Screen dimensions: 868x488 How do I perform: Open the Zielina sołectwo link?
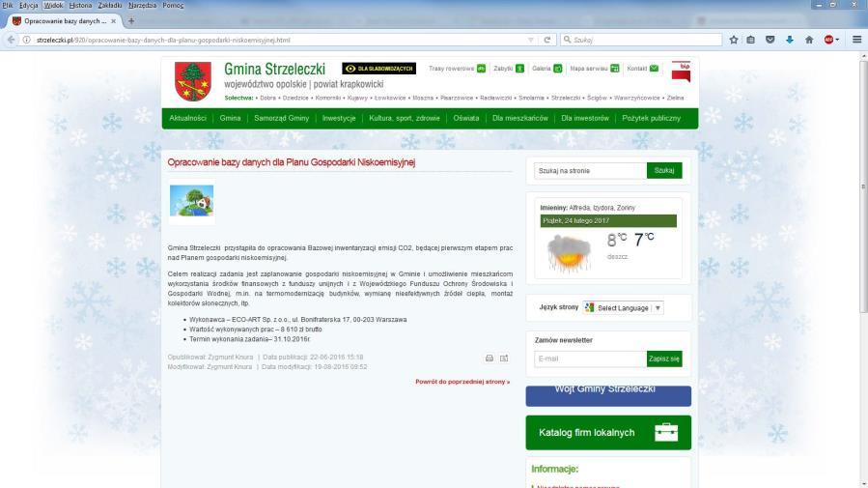click(675, 98)
